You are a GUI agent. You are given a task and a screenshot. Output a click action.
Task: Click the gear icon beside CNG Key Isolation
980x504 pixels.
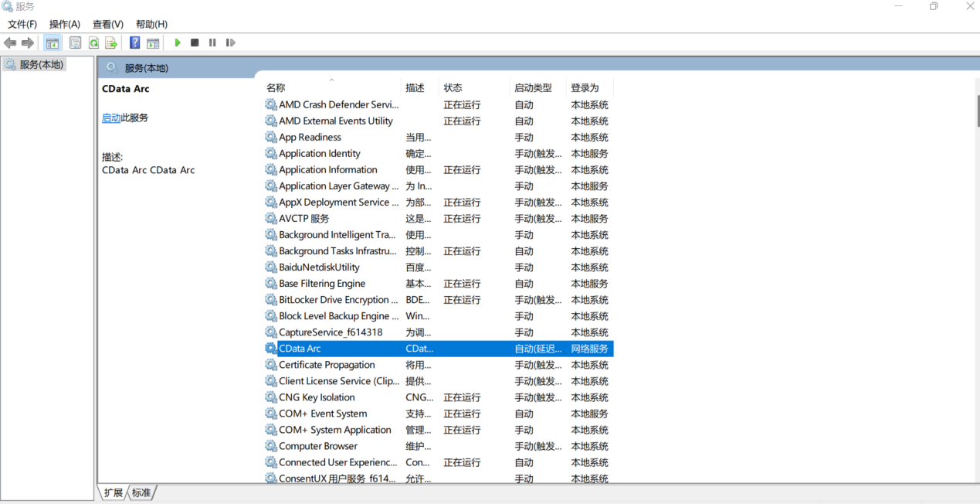(270, 397)
